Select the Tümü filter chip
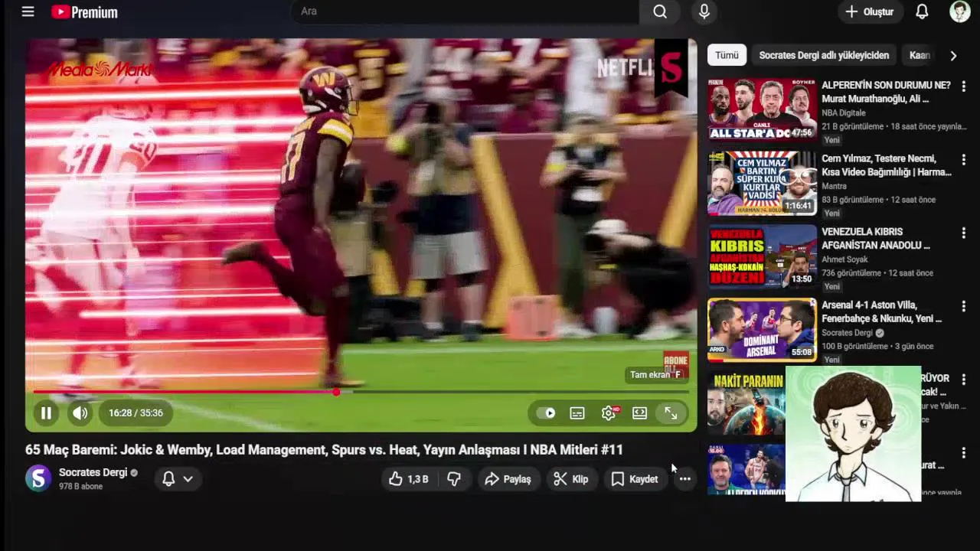The height and width of the screenshot is (551, 980). 727,55
